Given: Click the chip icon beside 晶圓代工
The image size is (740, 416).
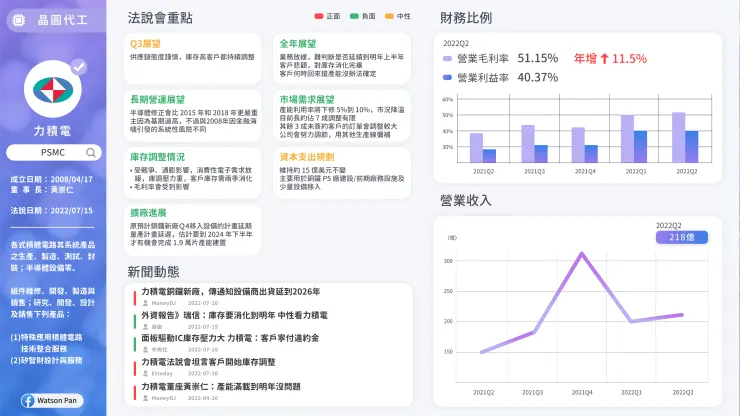Looking at the screenshot, I should (x=18, y=20).
